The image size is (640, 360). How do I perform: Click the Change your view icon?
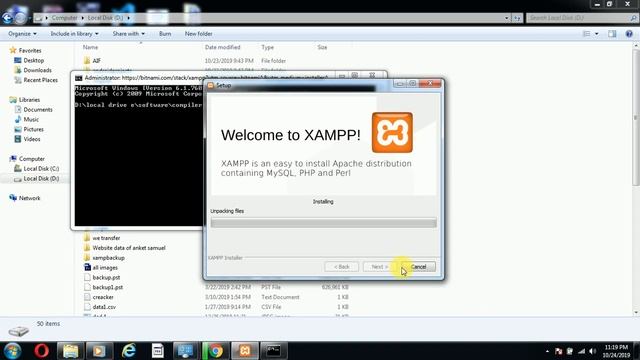[587, 34]
